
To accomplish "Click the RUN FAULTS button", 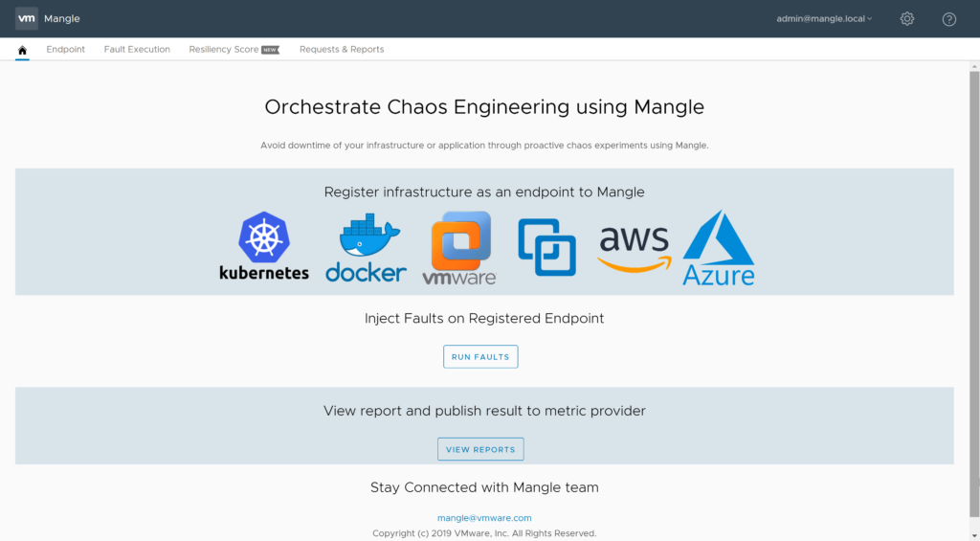I will [480, 356].
